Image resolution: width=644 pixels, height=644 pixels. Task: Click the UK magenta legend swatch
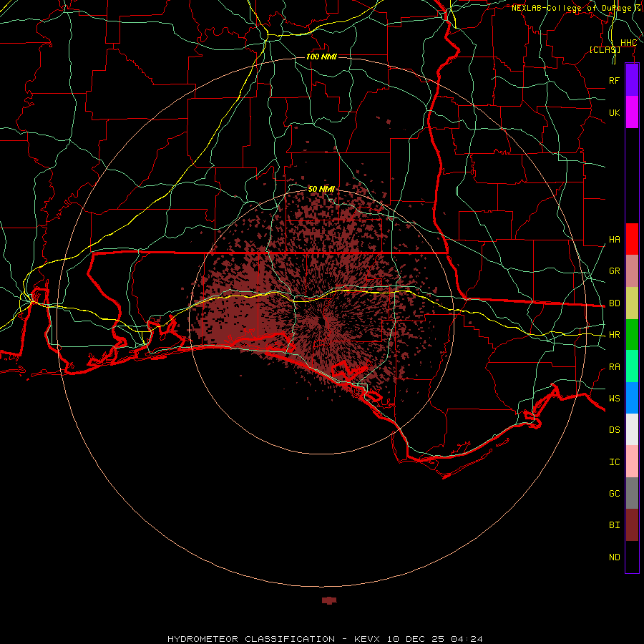click(x=632, y=112)
